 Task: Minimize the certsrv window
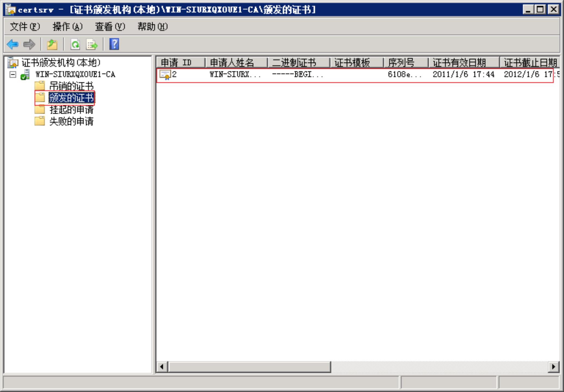point(528,10)
